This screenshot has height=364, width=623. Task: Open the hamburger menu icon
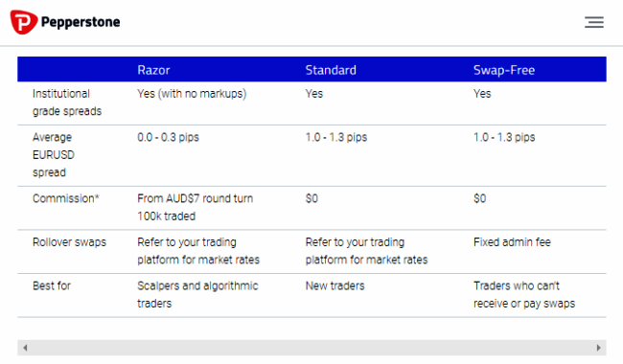594,22
